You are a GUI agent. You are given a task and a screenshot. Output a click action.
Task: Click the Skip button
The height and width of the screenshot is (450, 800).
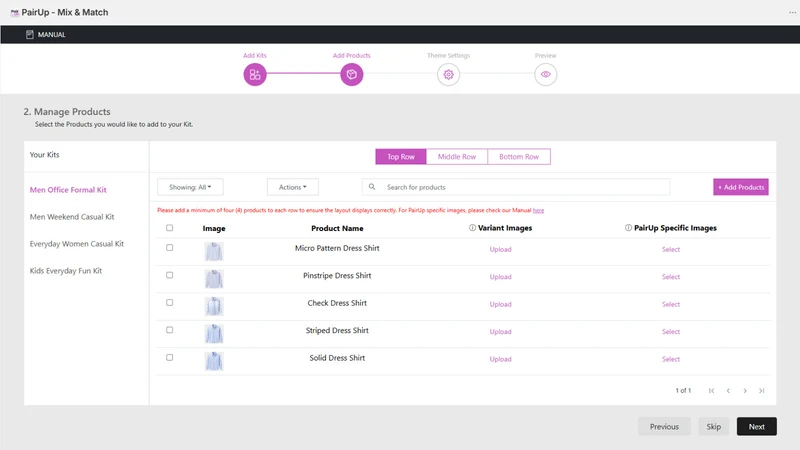point(713,427)
